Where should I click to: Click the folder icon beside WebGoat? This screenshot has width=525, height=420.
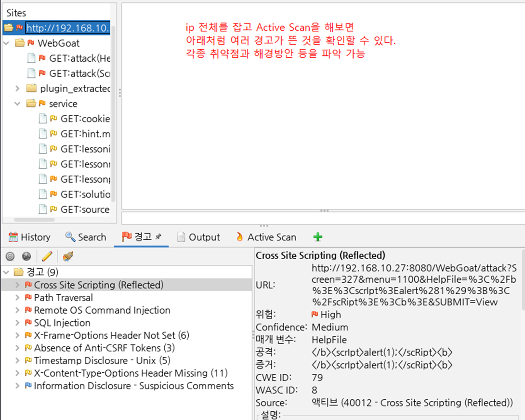[x=20, y=43]
